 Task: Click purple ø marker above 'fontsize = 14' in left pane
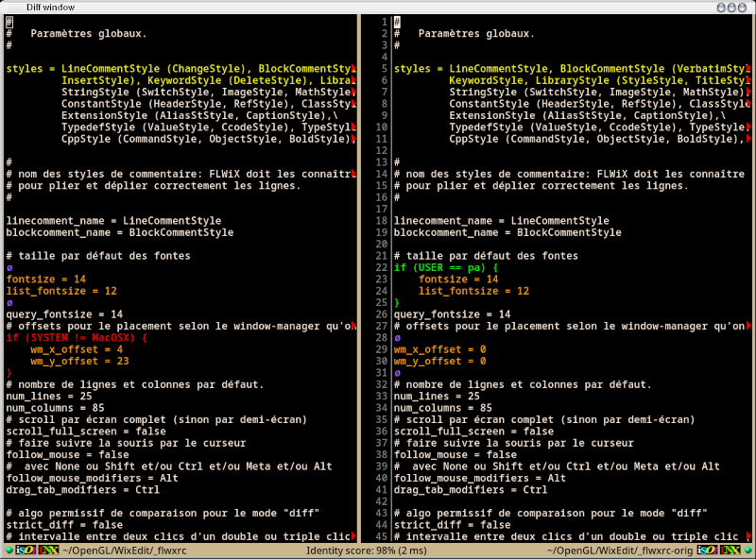[x=9, y=267]
